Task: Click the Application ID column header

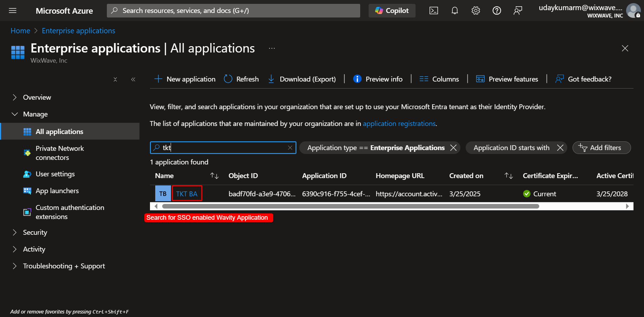Action: click(x=324, y=176)
